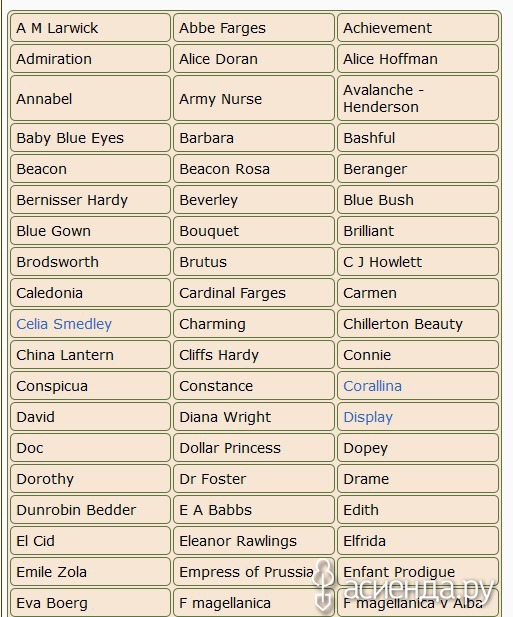Open the Celia Smedley link
This screenshot has height=617, width=513.
pyautogui.click(x=64, y=324)
